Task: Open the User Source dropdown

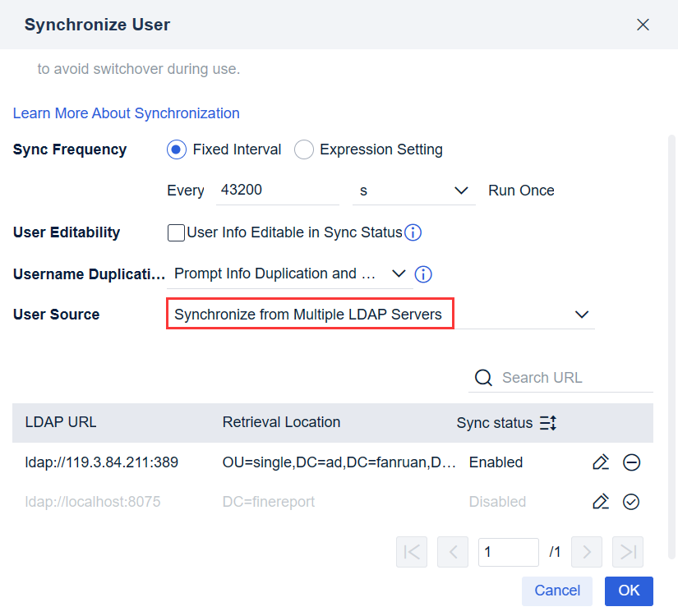Action: 582,314
